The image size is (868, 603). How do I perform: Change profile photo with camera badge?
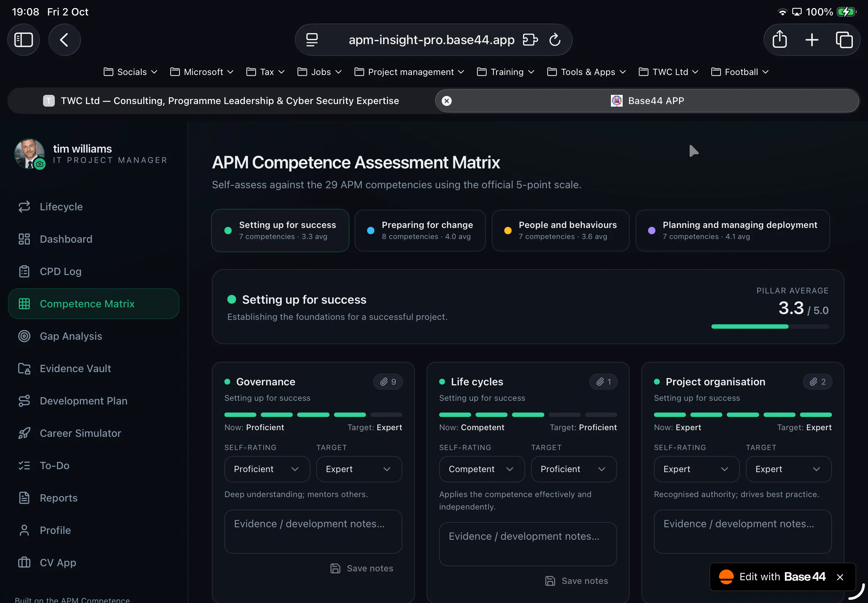(x=40, y=164)
